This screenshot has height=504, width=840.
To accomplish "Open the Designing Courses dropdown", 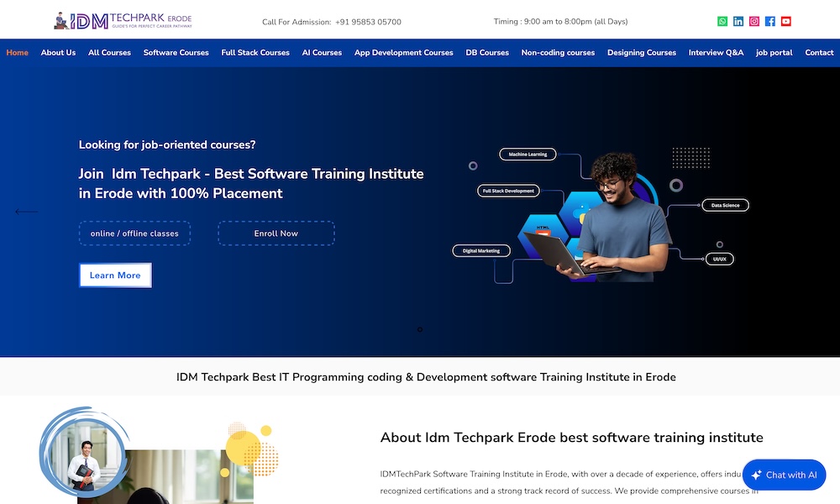I will tap(642, 52).
